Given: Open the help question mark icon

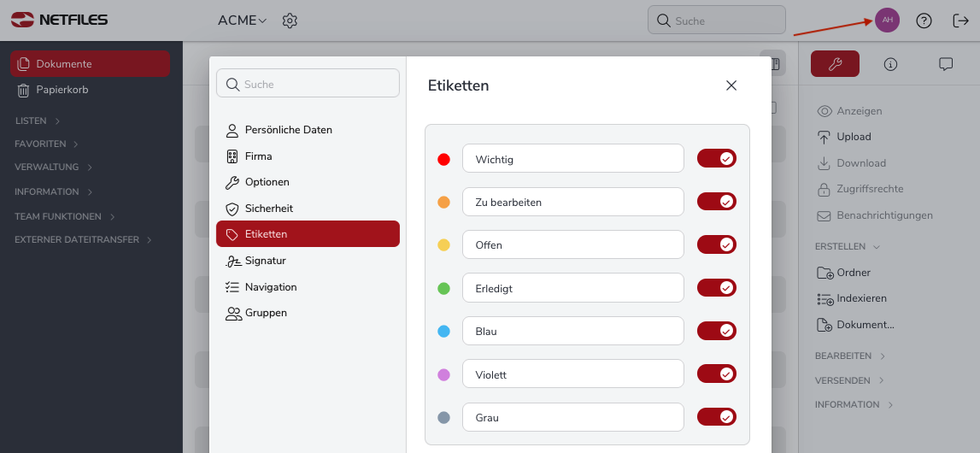Looking at the screenshot, I should 924,21.
